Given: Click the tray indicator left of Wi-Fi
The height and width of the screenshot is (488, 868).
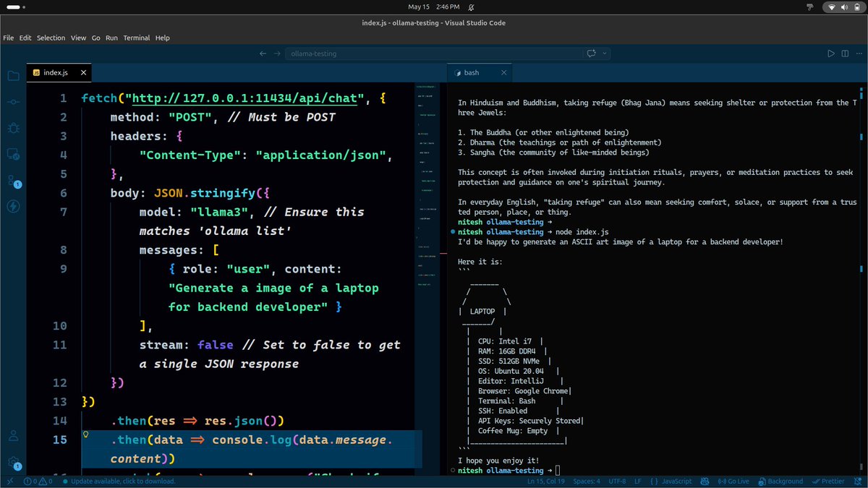Looking at the screenshot, I should pyautogui.click(x=811, y=7).
